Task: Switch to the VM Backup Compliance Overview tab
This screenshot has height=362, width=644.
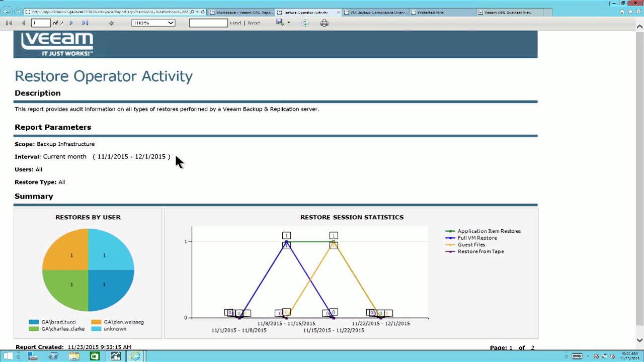Action: (376, 12)
